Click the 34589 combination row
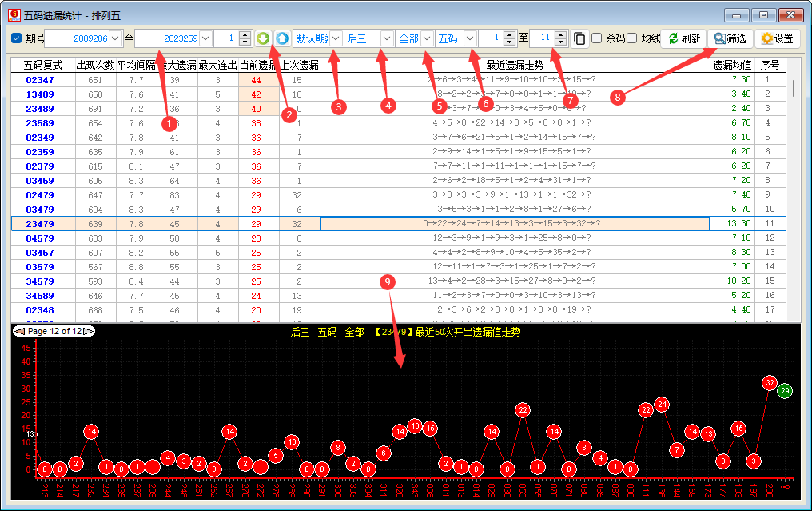Image resolution: width=812 pixels, height=511 pixels. point(40,296)
